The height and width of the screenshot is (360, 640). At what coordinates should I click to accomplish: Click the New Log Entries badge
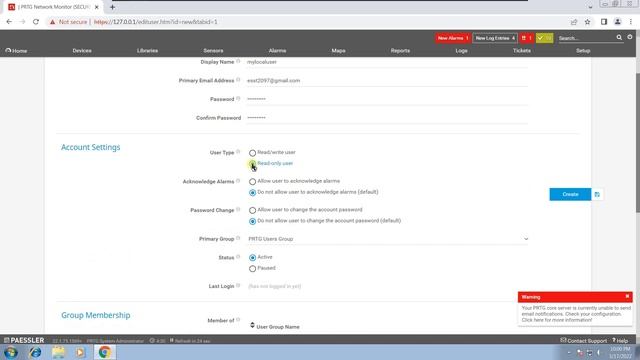(x=495, y=38)
